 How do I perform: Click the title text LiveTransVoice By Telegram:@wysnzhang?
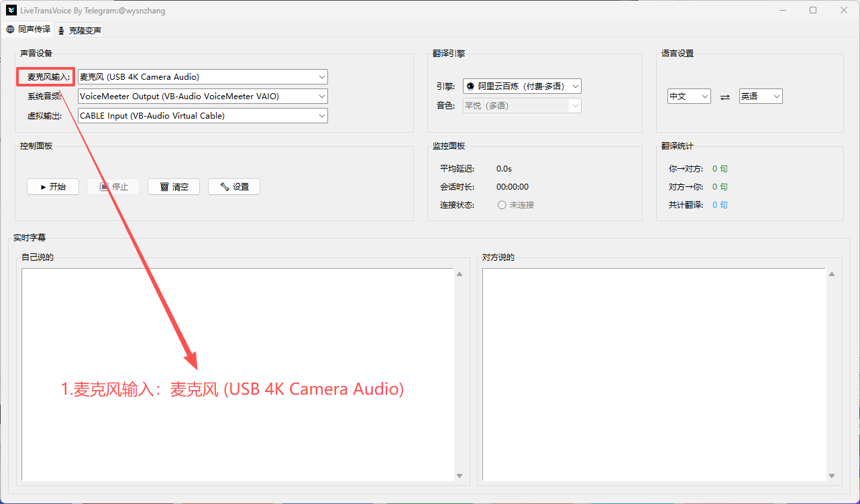[93, 11]
